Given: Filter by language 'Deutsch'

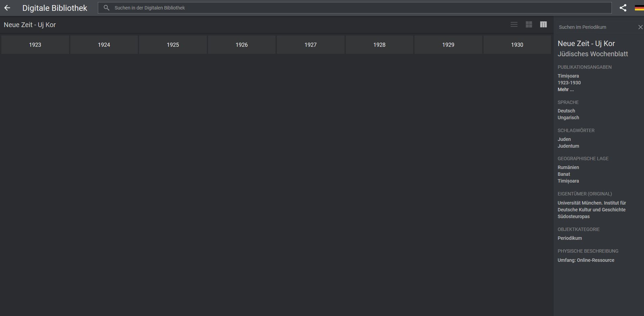Looking at the screenshot, I should click(566, 111).
